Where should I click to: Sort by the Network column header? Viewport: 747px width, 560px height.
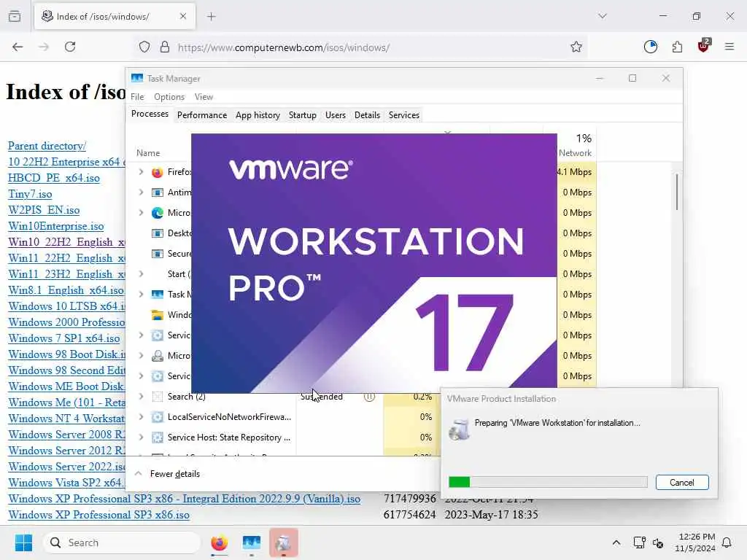click(x=575, y=153)
